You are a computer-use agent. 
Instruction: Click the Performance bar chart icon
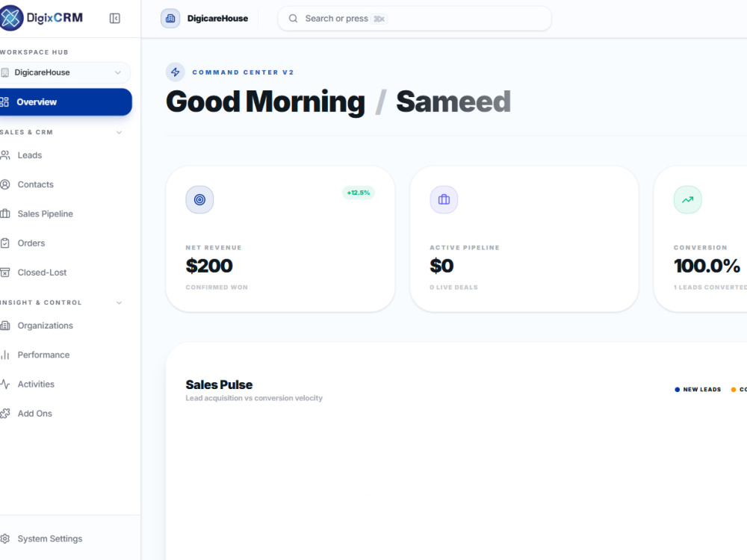[x=4, y=355]
